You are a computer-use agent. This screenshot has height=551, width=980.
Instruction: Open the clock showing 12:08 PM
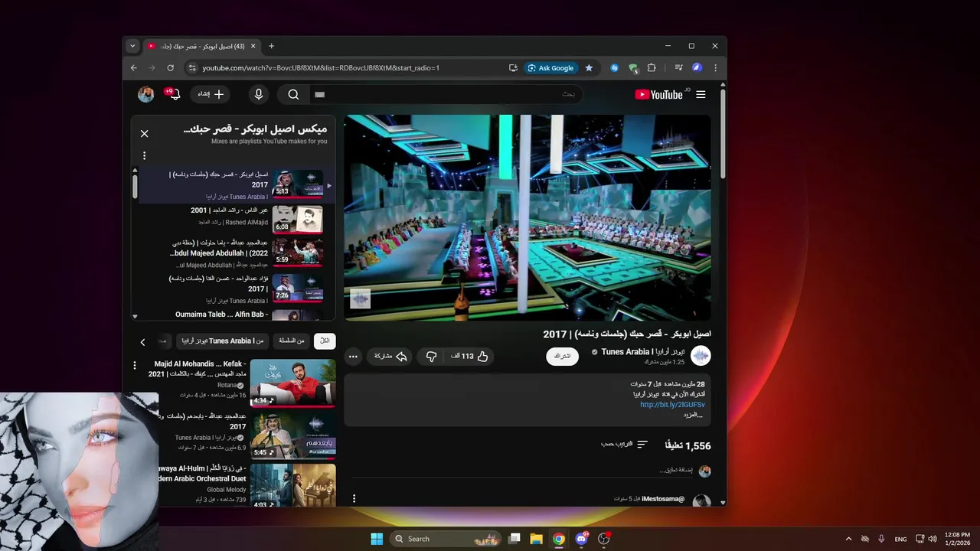tap(957, 539)
